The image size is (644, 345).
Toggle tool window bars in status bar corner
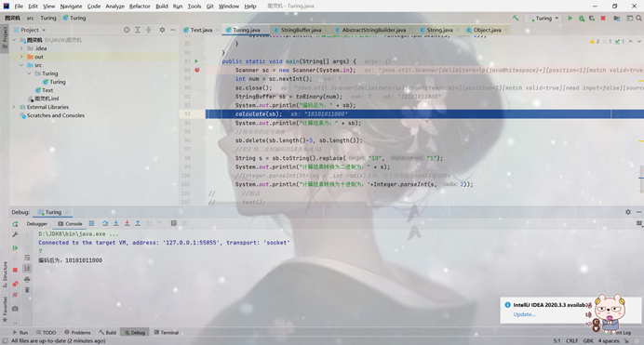tap(5, 341)
